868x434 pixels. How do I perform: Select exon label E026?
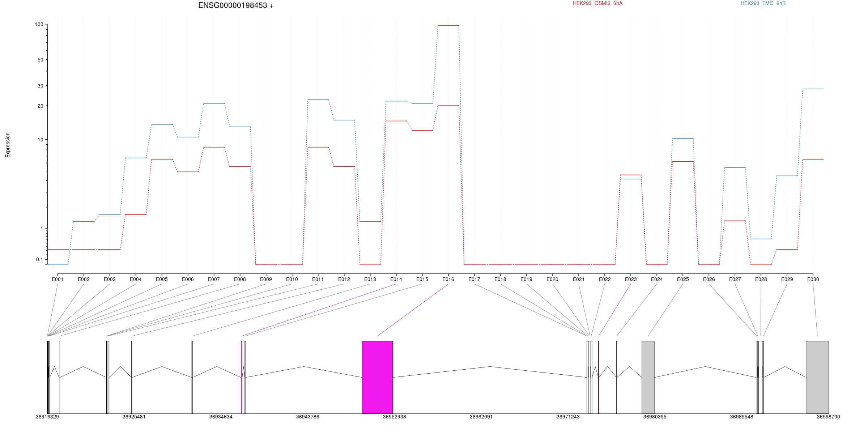(709, 279)
